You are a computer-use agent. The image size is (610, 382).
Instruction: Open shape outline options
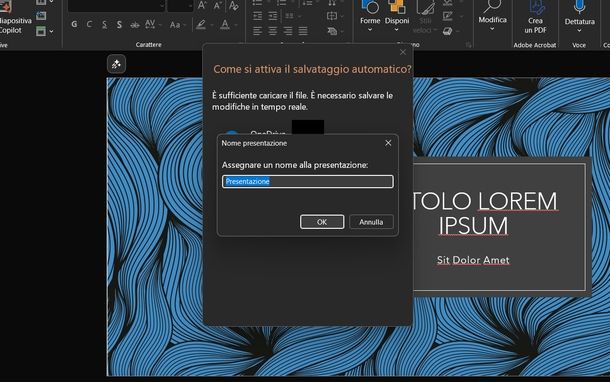(x=448, y=16)
